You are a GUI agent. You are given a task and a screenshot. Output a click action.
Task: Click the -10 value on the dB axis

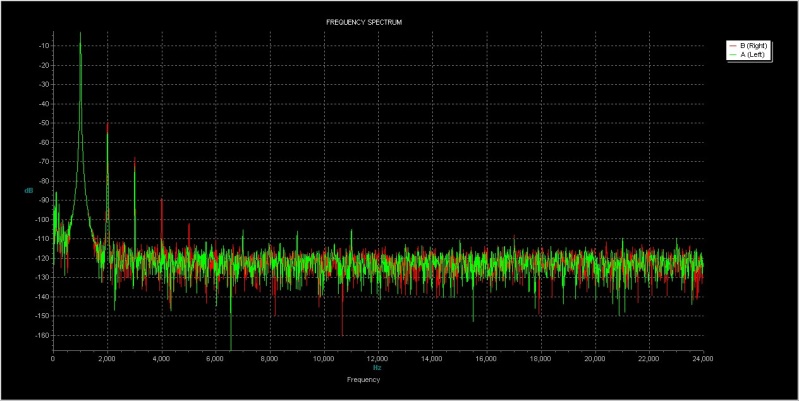point(43,46)
